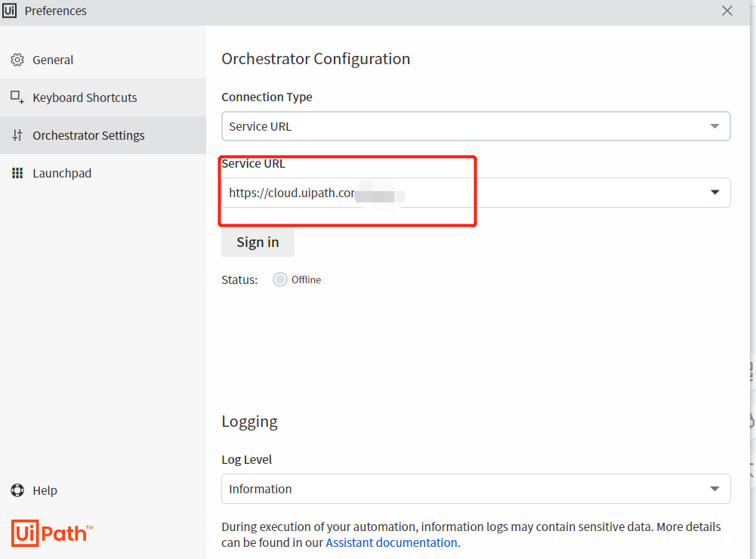Click the Help label in sidebar
Image resolution: width=756 pixels, height=559 pixels.
45,490
